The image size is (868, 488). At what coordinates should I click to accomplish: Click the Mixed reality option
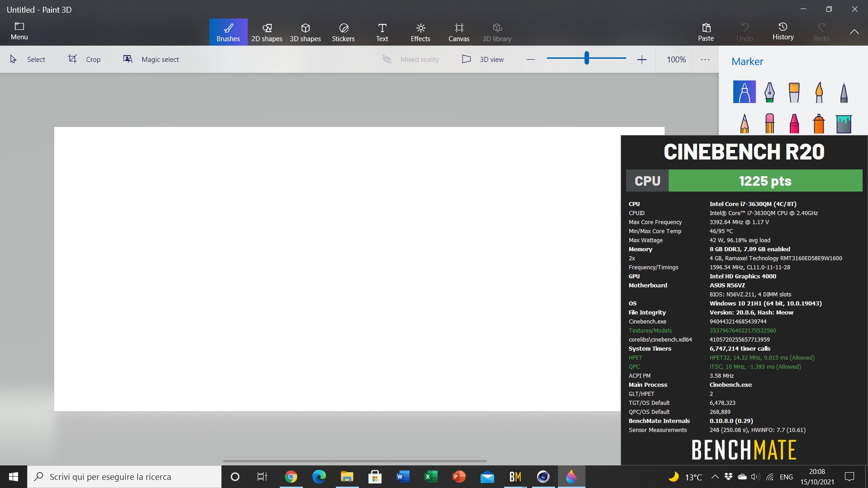411,59
